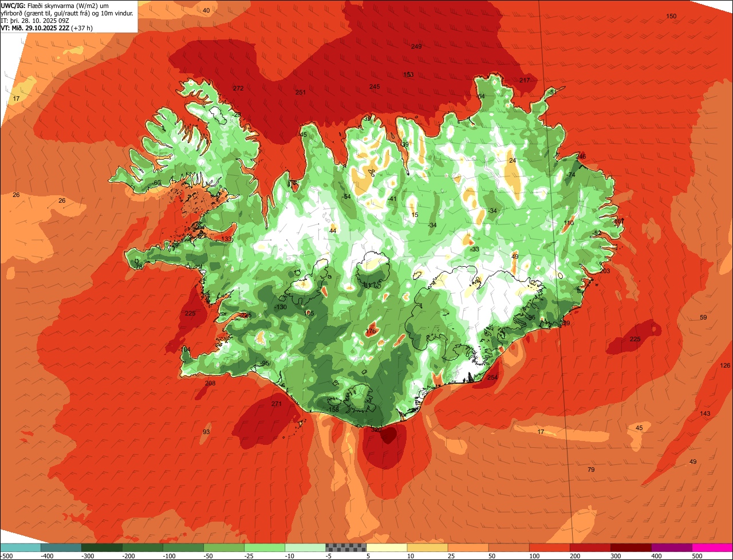Click the value 74 near the east coast
This screenshot has height=560, width=733.
[572, 175]
